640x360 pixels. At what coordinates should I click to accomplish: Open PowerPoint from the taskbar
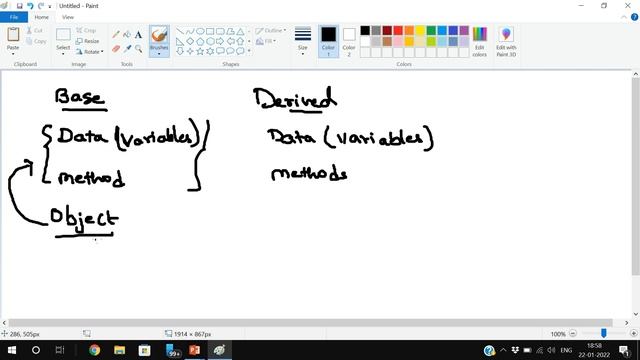pos(194,350)
